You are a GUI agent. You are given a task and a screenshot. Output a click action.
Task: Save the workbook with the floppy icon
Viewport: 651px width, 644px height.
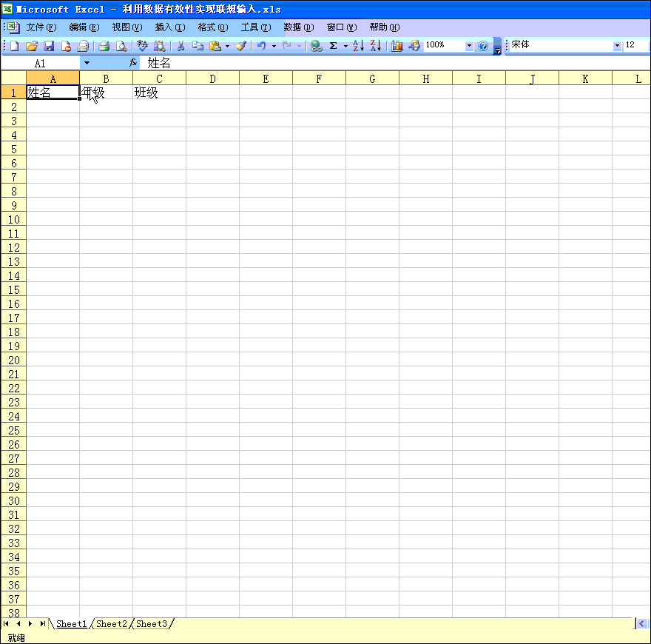point(49,46)
